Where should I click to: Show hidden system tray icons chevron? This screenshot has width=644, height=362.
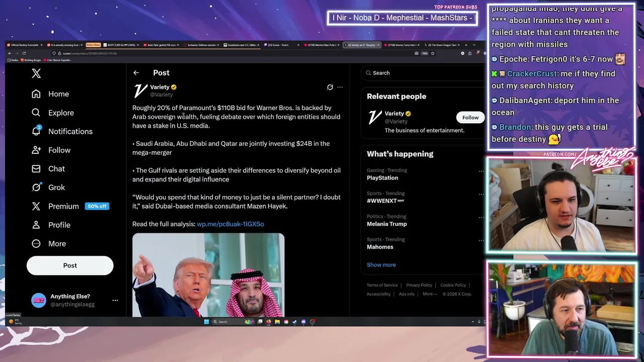pyautogui.click(x=472, y=322)
